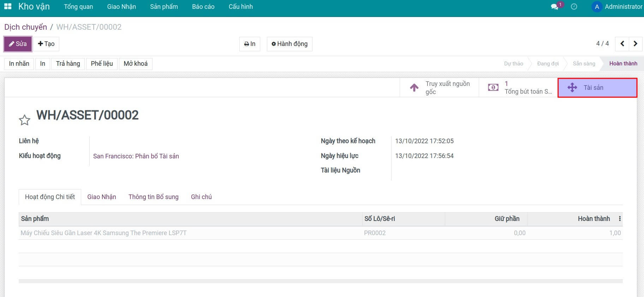This screenshot has width=644, height=297.
Task: Open Truy xuất nguồn gốc traceability
Action: pyautogui.click(x=439, y=88)
